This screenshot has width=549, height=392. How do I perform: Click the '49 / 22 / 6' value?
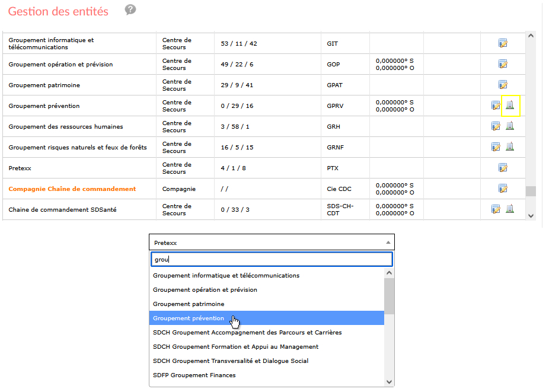click(x=237, y=65)
